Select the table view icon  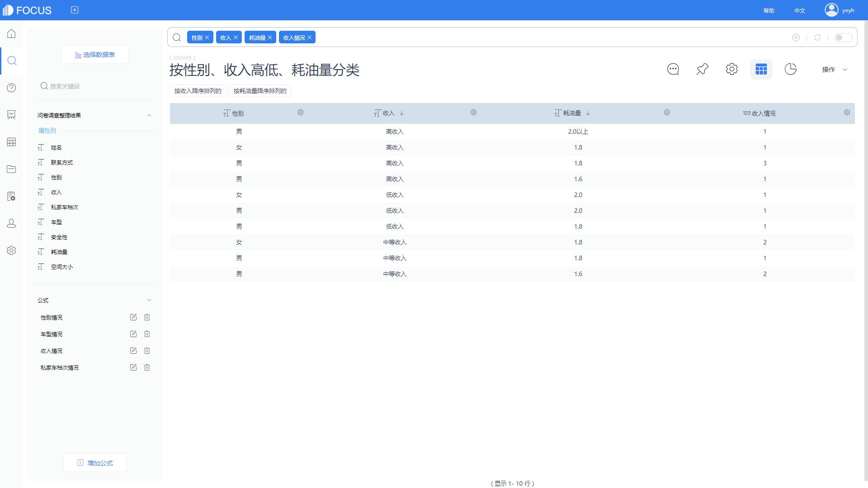click(x=761, y=69)
